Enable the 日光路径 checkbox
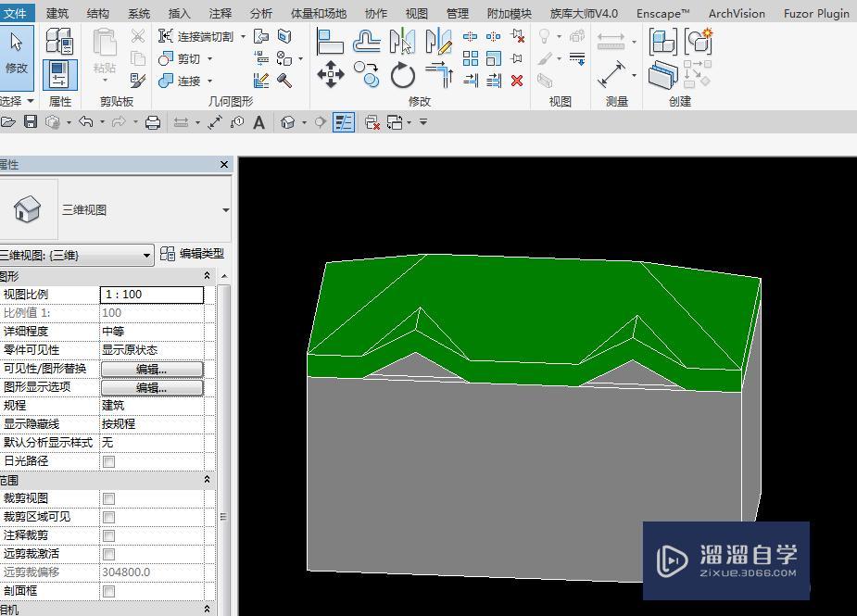The width and height of the screenshot is (857, 616). click(108, 461)
